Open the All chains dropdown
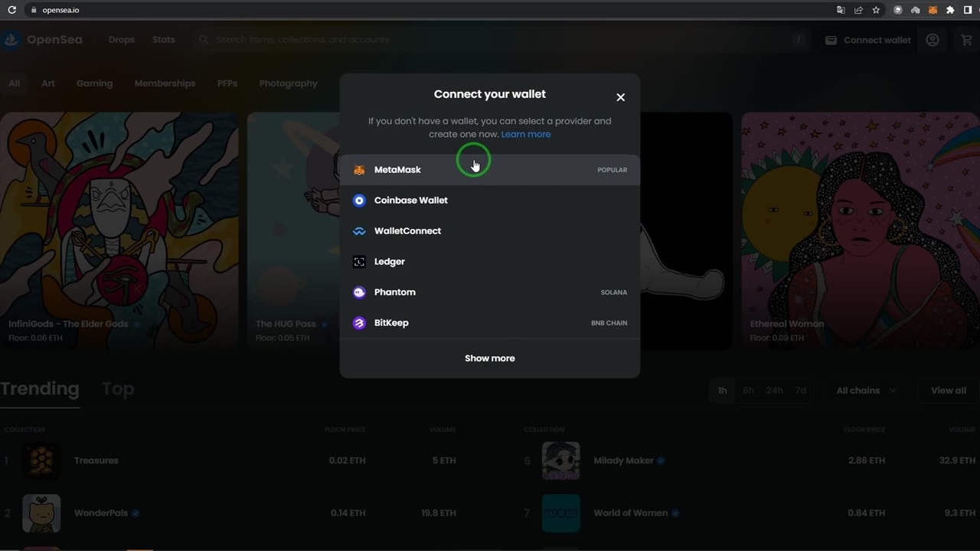The image size is (980, 551). coord(865,390)
